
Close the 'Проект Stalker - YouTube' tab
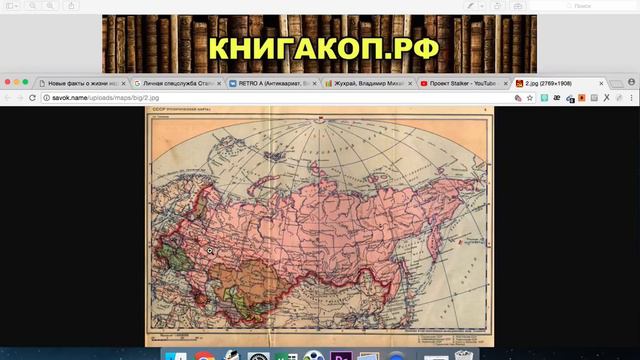(505, 83)
